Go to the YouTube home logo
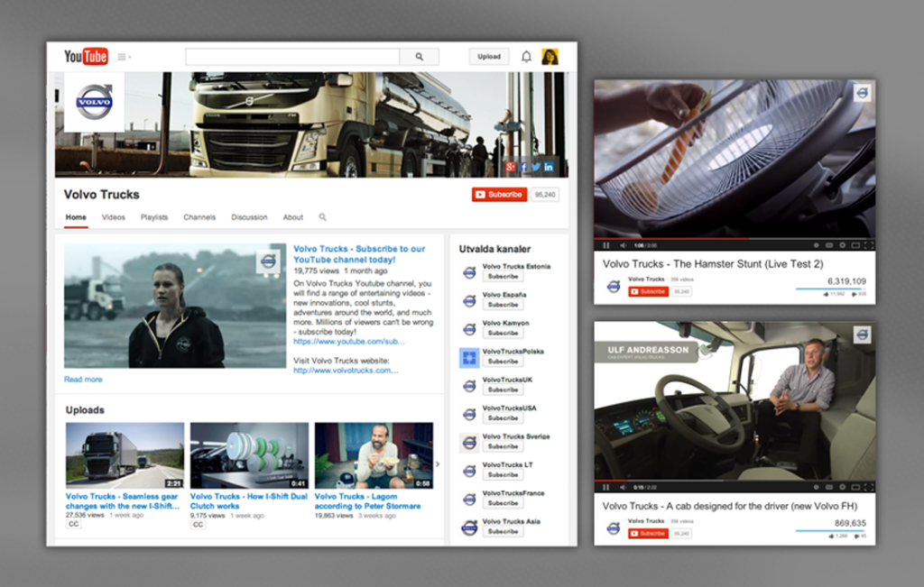 pos(86,57)
